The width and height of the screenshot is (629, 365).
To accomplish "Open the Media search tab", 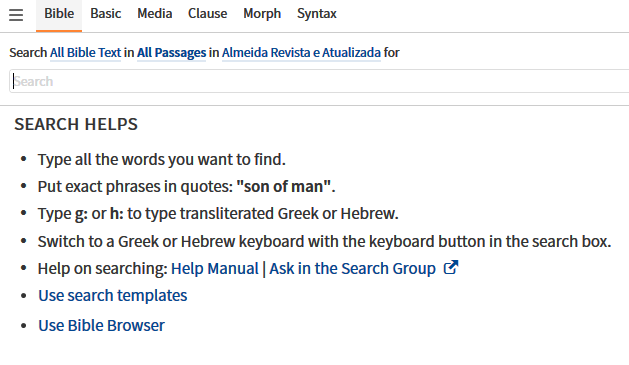I will (154, 14).
